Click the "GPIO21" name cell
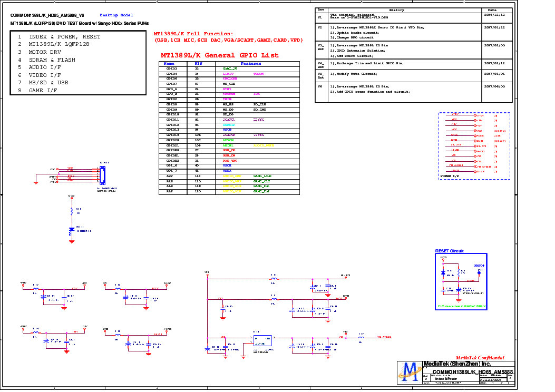Image resolution: width=555 pixels, height=392 pixels. pos(173,145)
